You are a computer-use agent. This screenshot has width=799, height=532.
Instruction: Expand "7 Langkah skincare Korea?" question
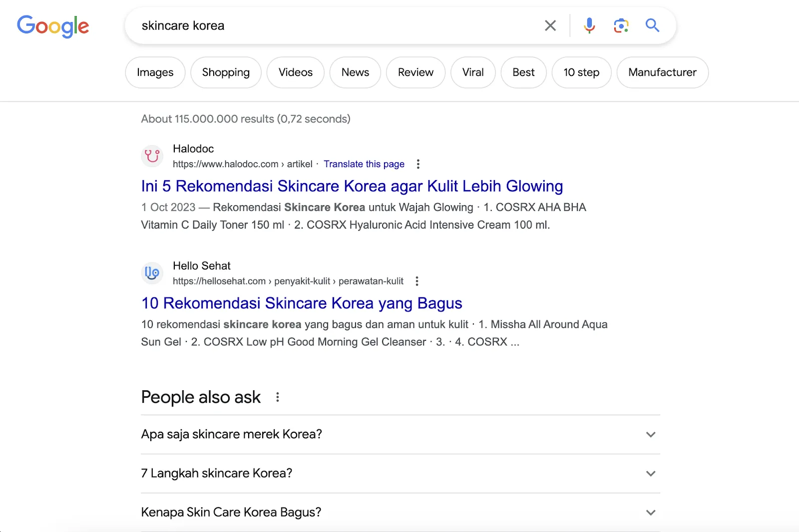[650, 474]
